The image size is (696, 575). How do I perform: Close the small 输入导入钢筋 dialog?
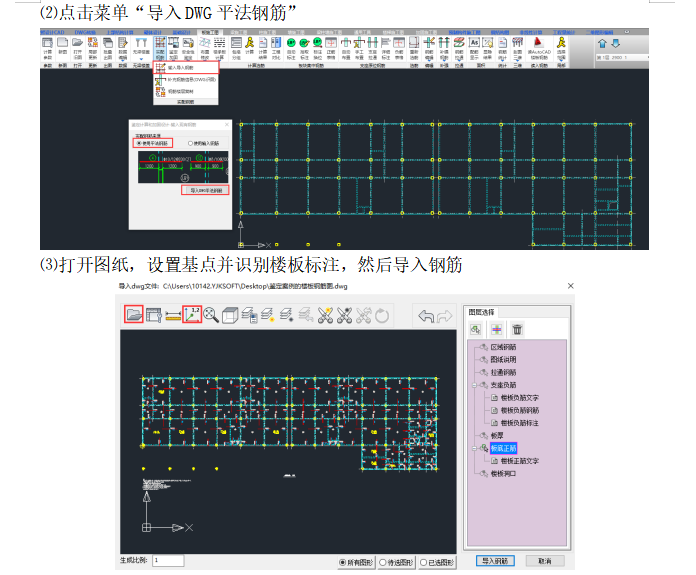(227, 125)
